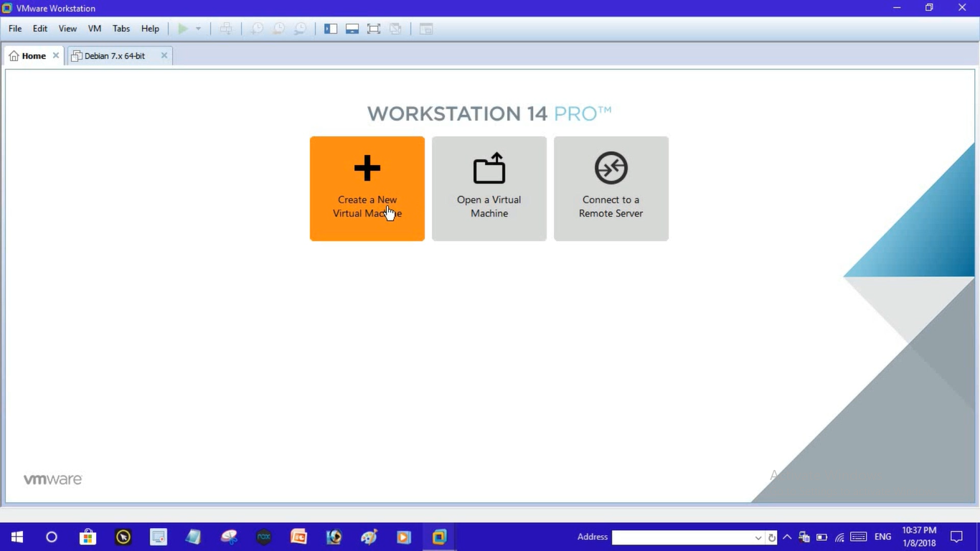Image resolution: width=980 pixels, height=551 pixels.
Task: Open the Help menu
Action: pos(150,29)
